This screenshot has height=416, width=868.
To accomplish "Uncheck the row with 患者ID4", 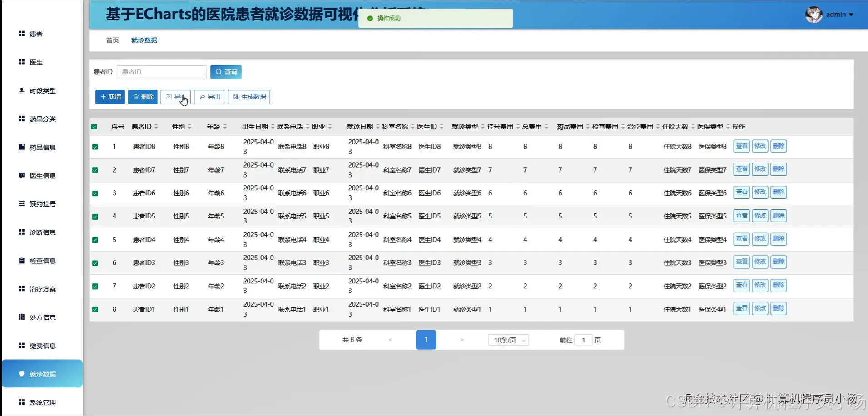I will 95,240.
